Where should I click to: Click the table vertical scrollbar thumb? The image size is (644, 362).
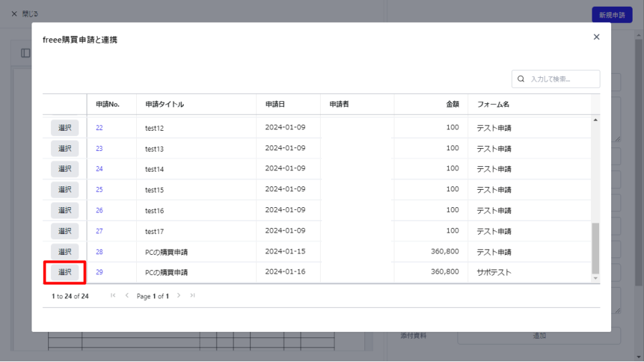pos(596,248)
